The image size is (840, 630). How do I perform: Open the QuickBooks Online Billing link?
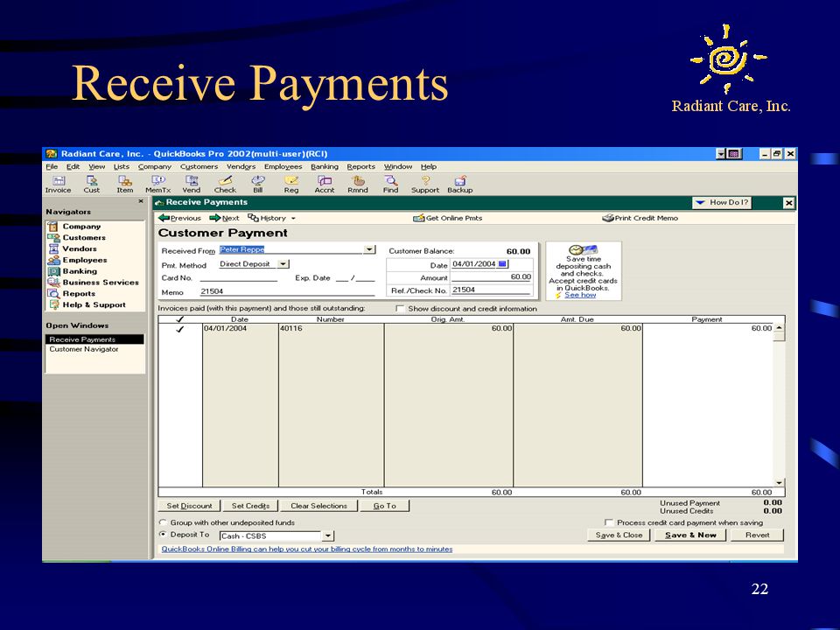pyautogui.click(x=307, y=549)
